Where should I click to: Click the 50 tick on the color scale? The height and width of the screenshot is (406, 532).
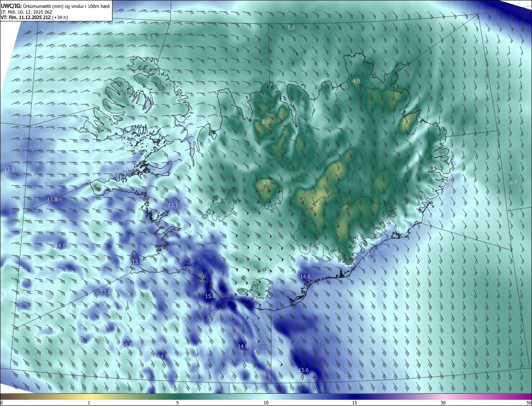(x=529, y=403)
